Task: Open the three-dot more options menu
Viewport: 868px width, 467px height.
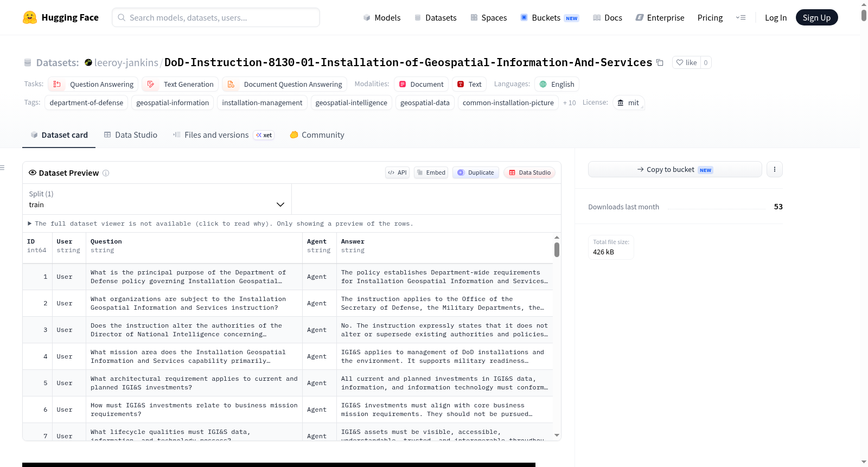Action: coord(774,169)
